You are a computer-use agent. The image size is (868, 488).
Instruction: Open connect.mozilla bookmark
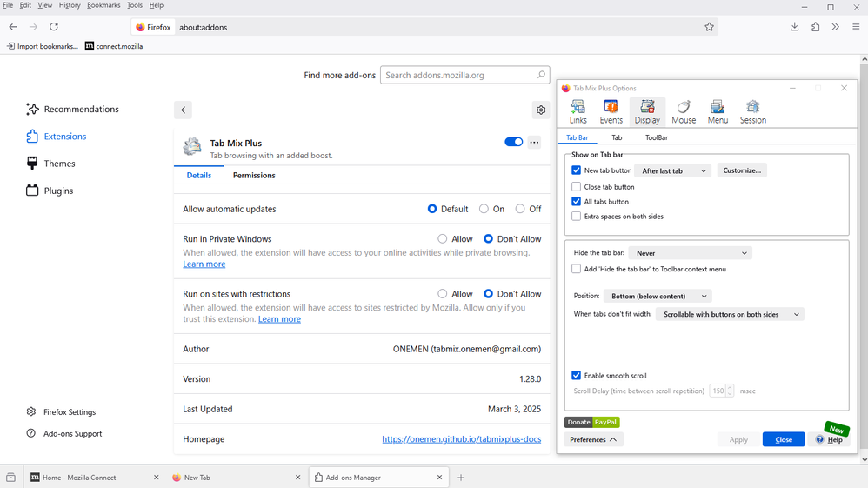(113, 46)
